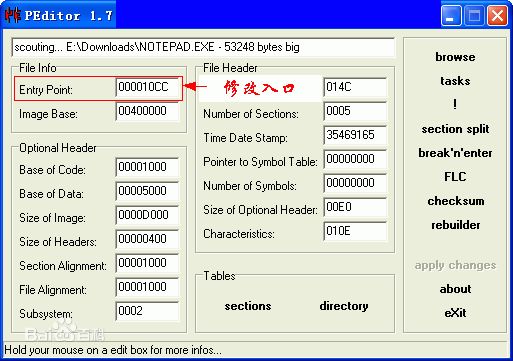513x361 pixels.
Task: Open the section split tool
Action: click(x=455, y=129)
